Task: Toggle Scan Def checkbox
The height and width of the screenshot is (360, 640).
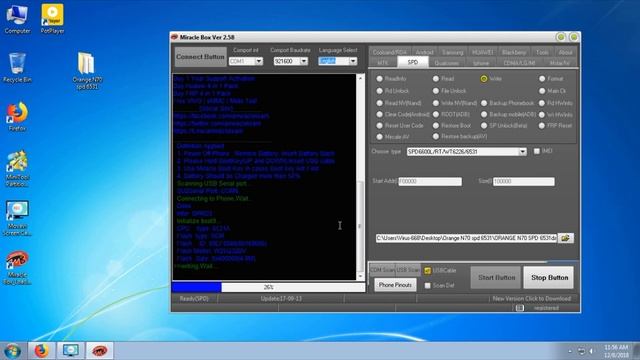Action: pos(427,285)
